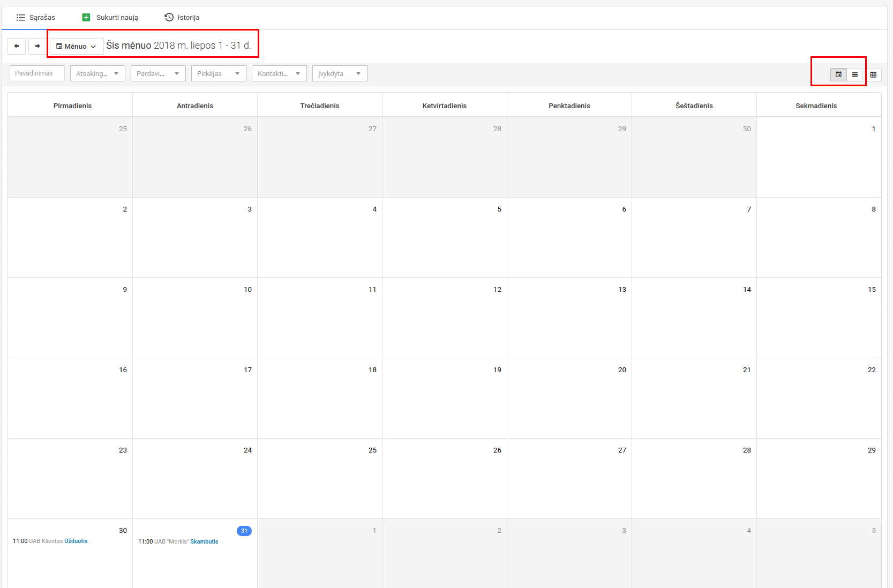Open the Pardavimas filter dropdown

coord(158,73)
